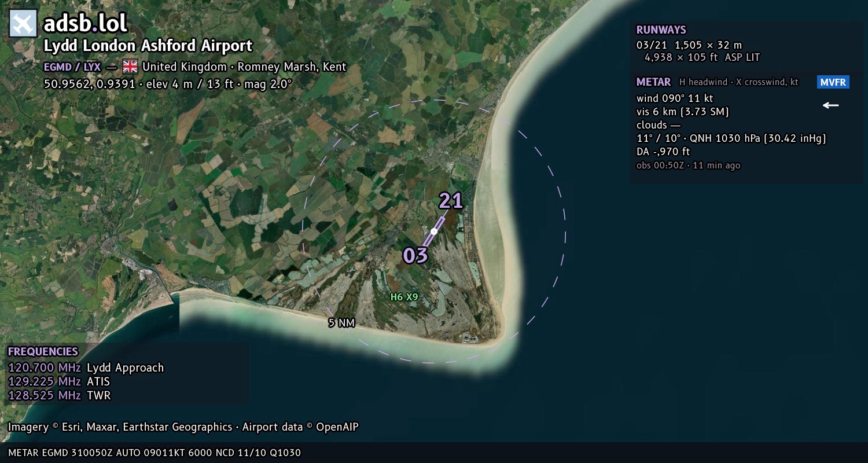Click the clouds row in METAR panel
The height and width of the screenshot is (463, 868).
[659, 125]
